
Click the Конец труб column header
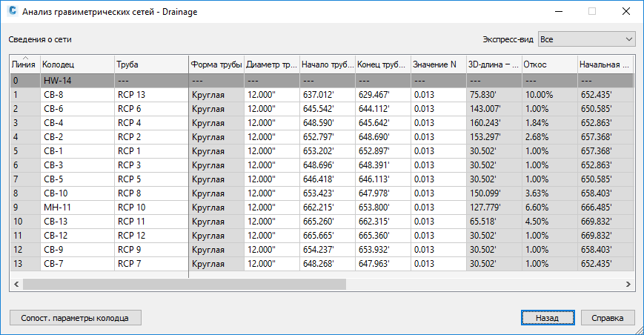(383, 64)
